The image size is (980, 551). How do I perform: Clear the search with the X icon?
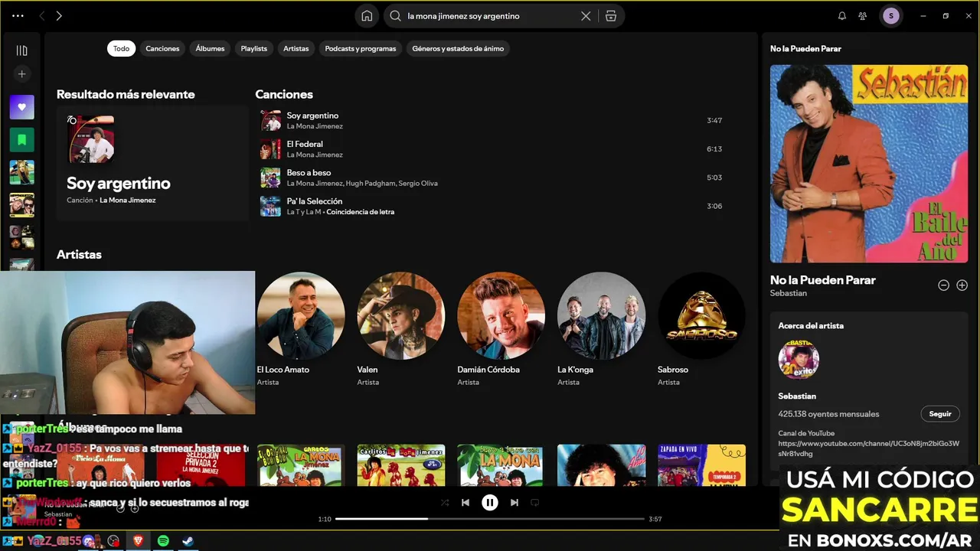[x=586, y=16]
